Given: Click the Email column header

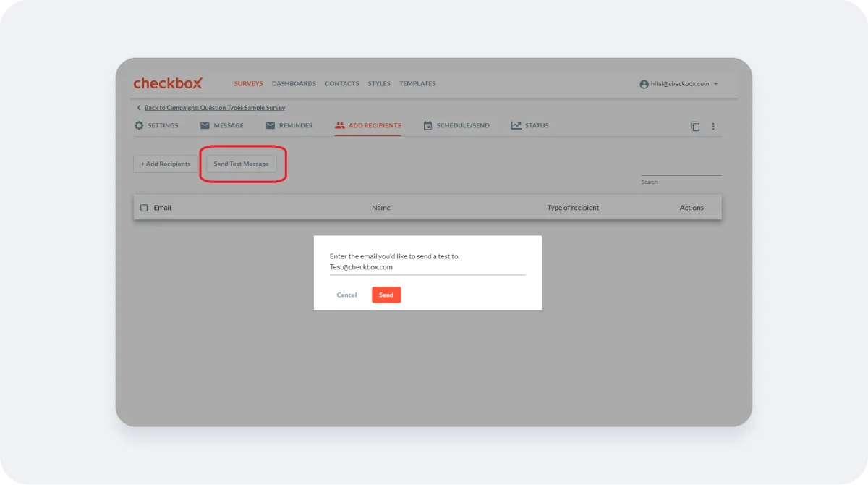Looking at the screenshot, I should [x=162, y=208].
